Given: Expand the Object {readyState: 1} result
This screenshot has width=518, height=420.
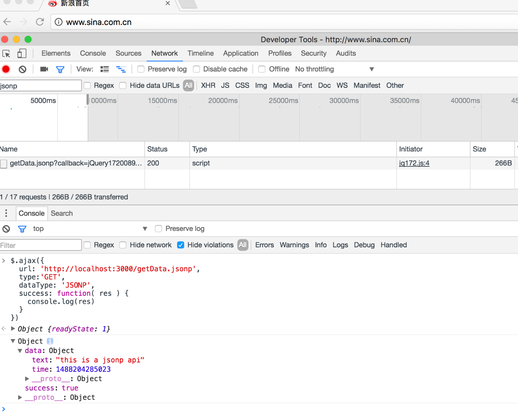Looking at the screenshot, I should pyautogui.click(x=13, y=329).
